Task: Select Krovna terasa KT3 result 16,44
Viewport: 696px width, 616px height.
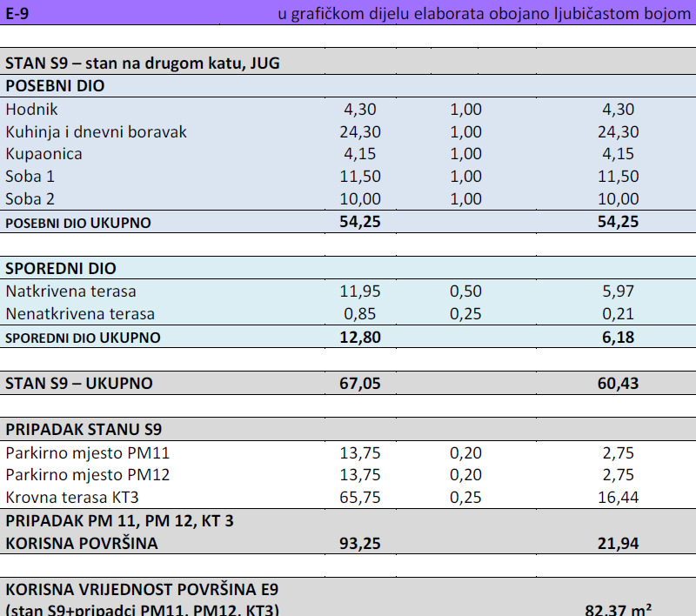Action: 618,498
